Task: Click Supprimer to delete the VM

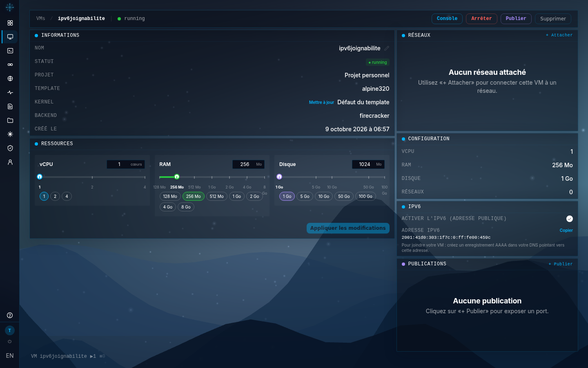Action: coord(553,19)
